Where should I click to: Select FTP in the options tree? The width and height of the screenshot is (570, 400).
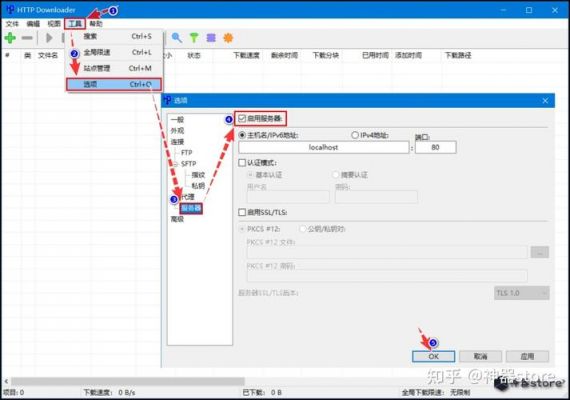tap(186, 153)
